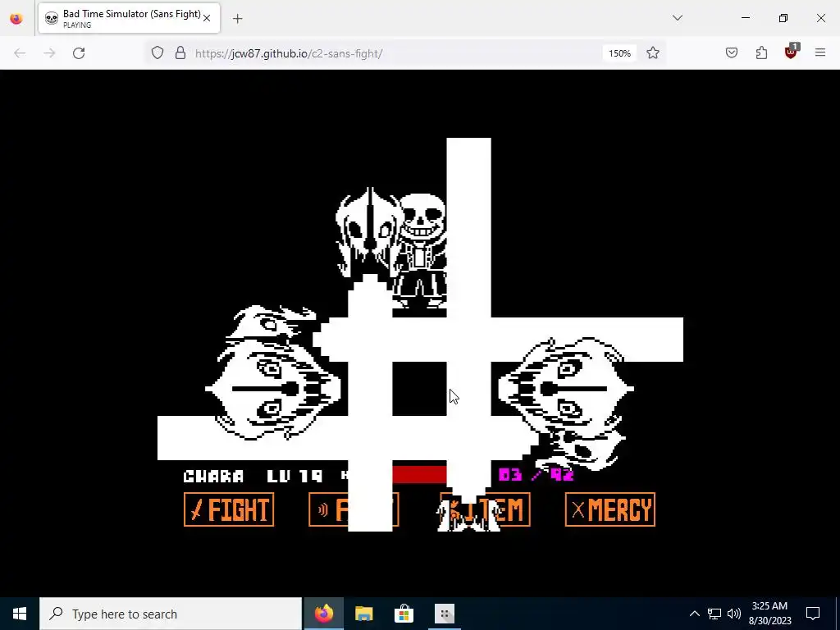Minimize the Firefox window
Image resolution: width=840 pixels, height=630 pixels.
(x=746, y=18)
